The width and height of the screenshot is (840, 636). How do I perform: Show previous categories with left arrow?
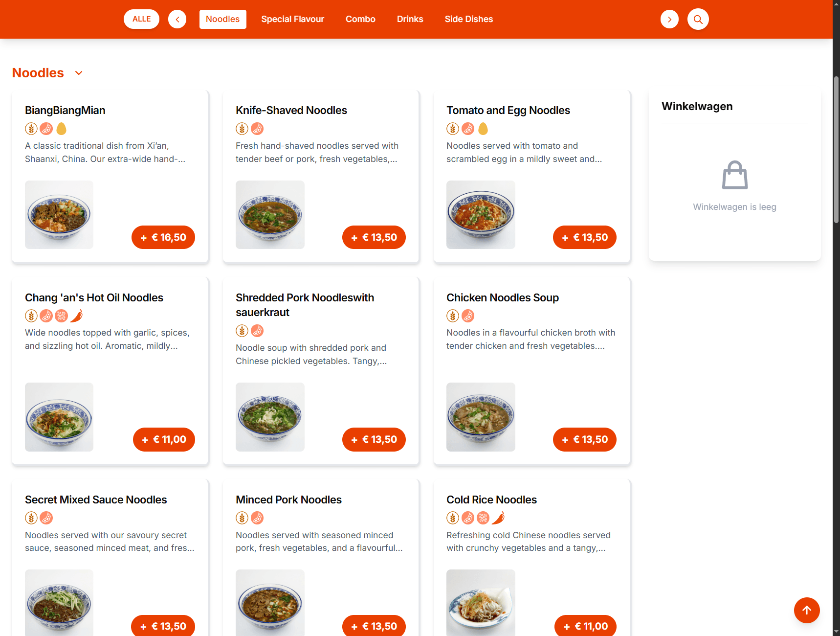pyautogui.click(x=177, y=19)
